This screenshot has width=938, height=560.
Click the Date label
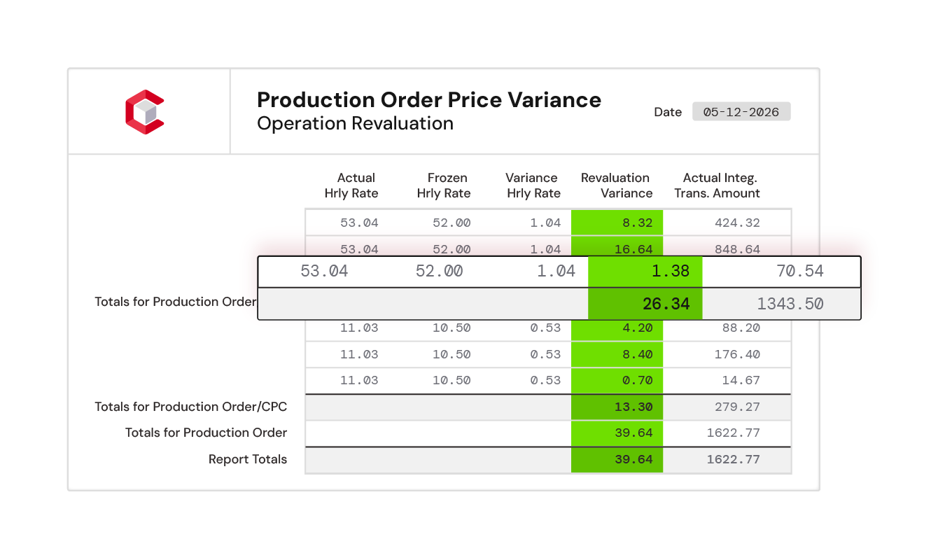click(668, 112)
